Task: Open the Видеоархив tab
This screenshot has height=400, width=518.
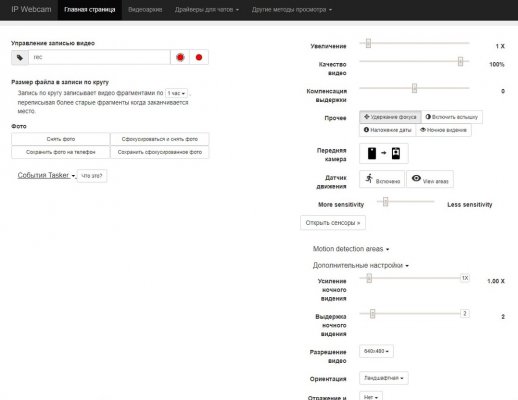Action: point(145,10)
